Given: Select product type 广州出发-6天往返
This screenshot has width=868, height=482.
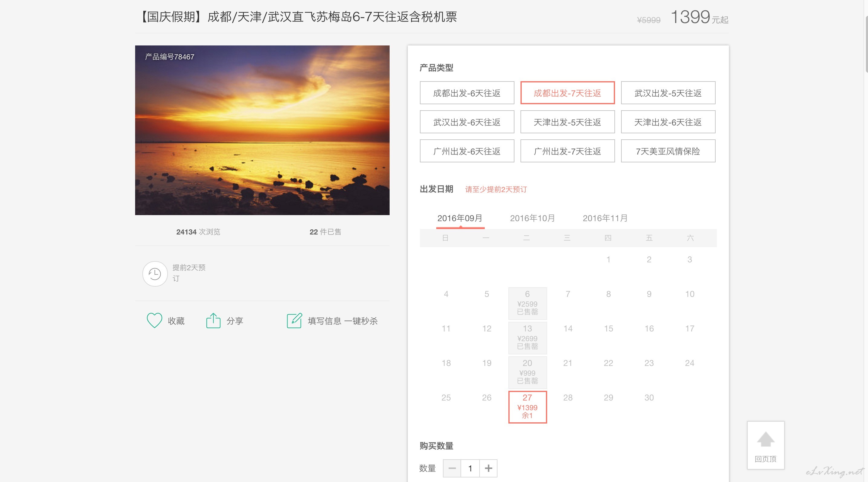Looking at the screenshot, I should tap(467, 151).
